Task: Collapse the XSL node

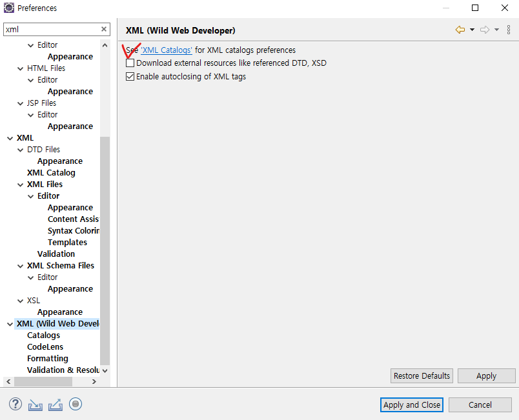Action: [21, 301]
